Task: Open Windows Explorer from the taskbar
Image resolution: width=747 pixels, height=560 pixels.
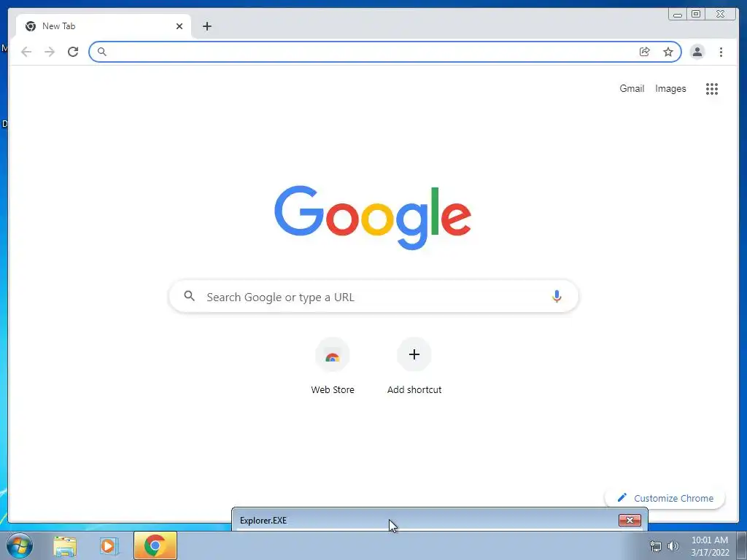Action: pyautogui.click(x=65, y=545)
